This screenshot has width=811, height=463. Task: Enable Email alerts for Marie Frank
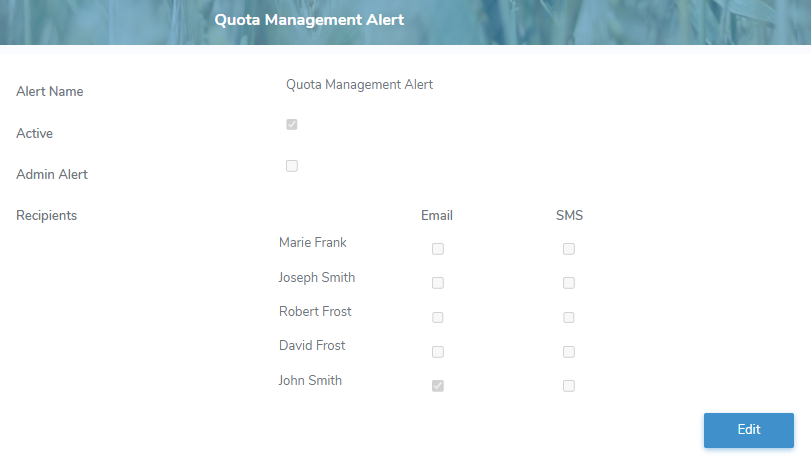437,249
